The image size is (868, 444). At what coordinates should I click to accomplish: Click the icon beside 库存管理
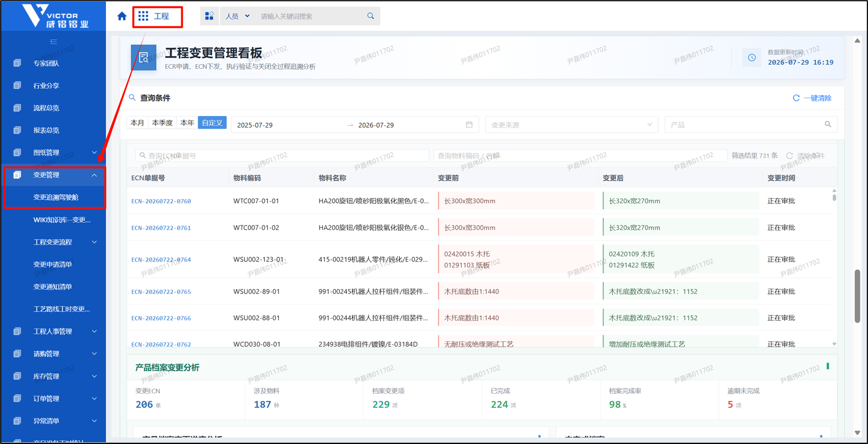pyautogui.click(x=17, y=376)
